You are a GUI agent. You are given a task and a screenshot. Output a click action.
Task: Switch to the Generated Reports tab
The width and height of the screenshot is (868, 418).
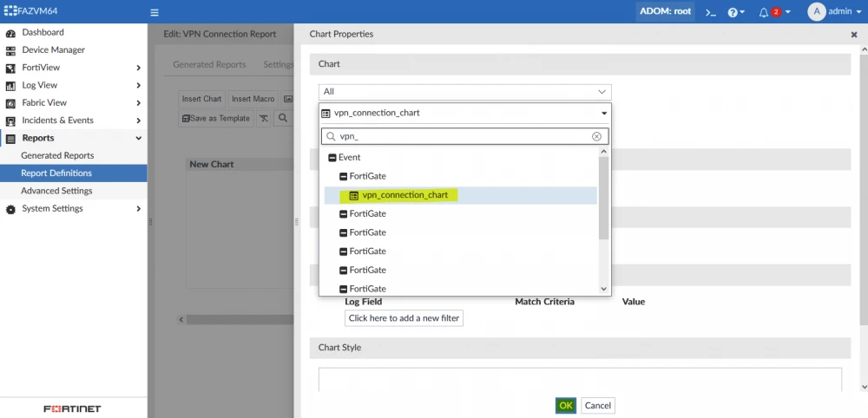point(209,65)
